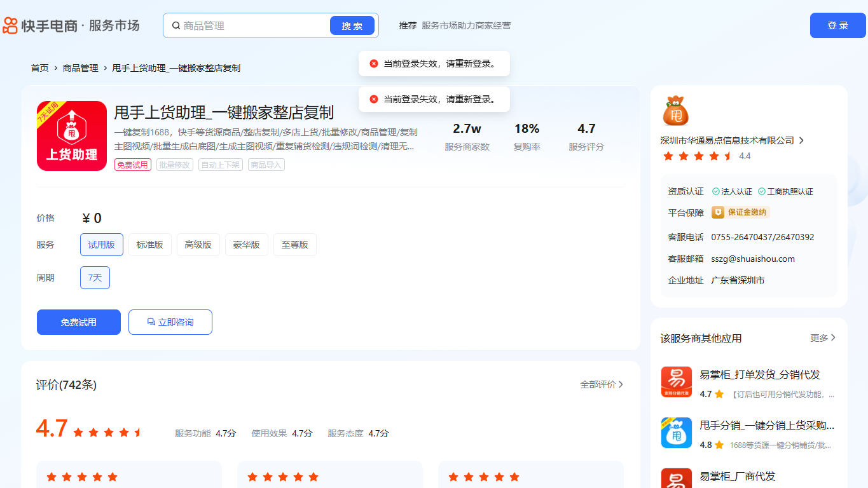
Task: Click the 商品导入 tag
Action: pos(266,165)
